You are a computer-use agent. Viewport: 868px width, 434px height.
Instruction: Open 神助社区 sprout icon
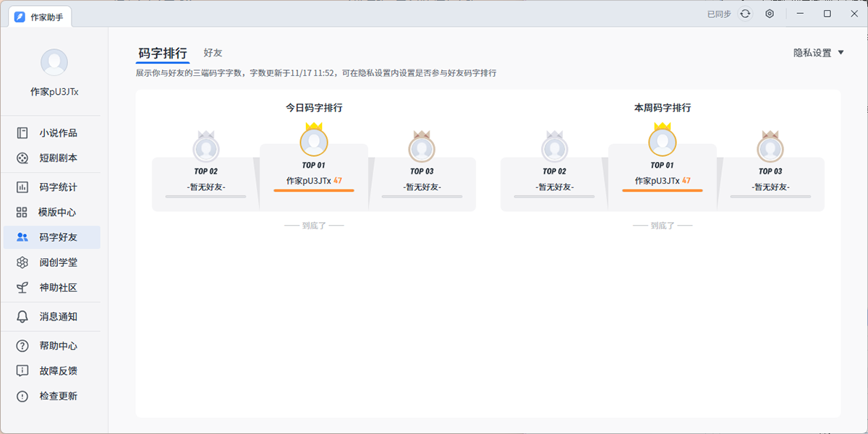click(x=22, y=288)
